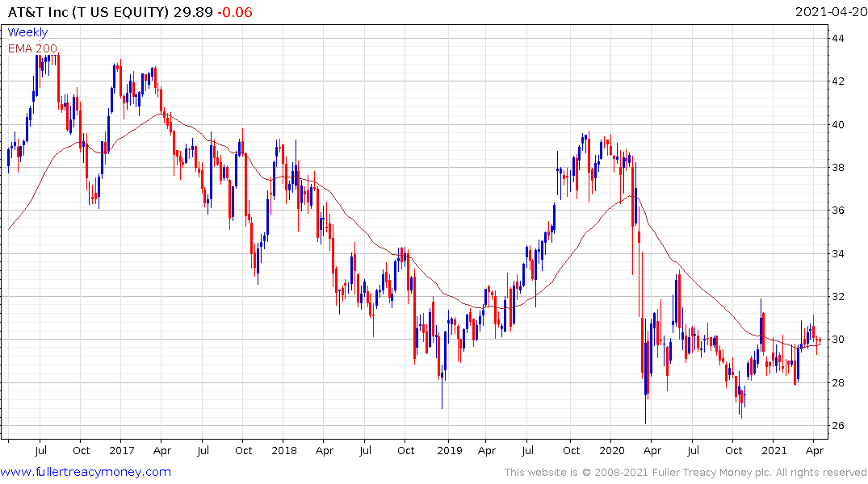Select the last price value 29.89
The image size is (868, 484).
tap(193, 12)
